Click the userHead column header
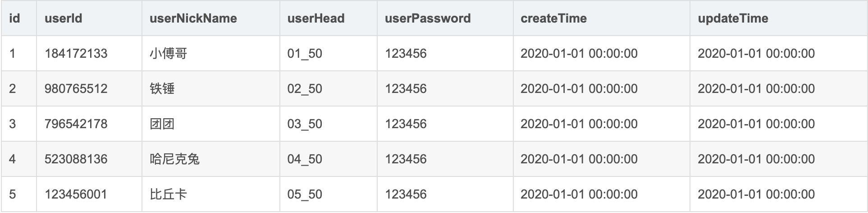 [316, 19]
